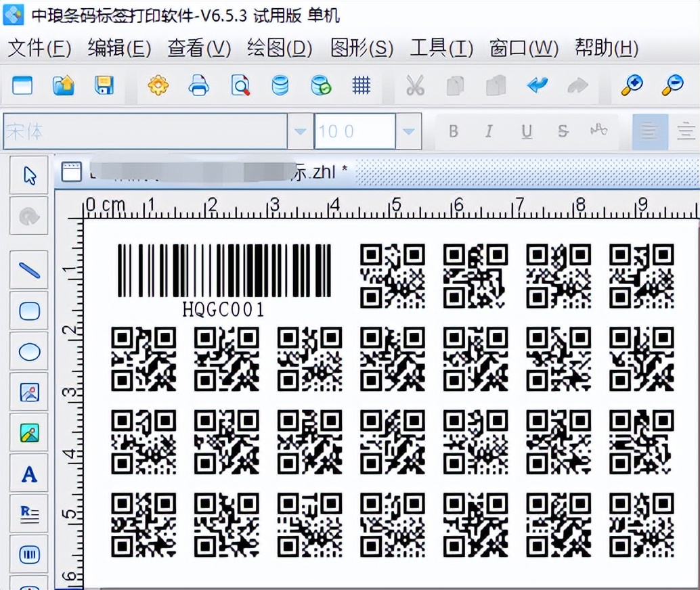The height and width of the screenshot is (590, 700).
Task: Select the rounded rectangle tool
Action: [x=30, y=311]
